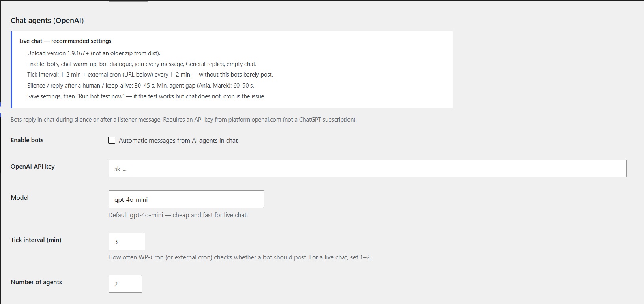This screenshot has width=644, height=304.
Task: Click the Tick interval (min) number field
Action: pyautogui.click(x=127, y=241)
